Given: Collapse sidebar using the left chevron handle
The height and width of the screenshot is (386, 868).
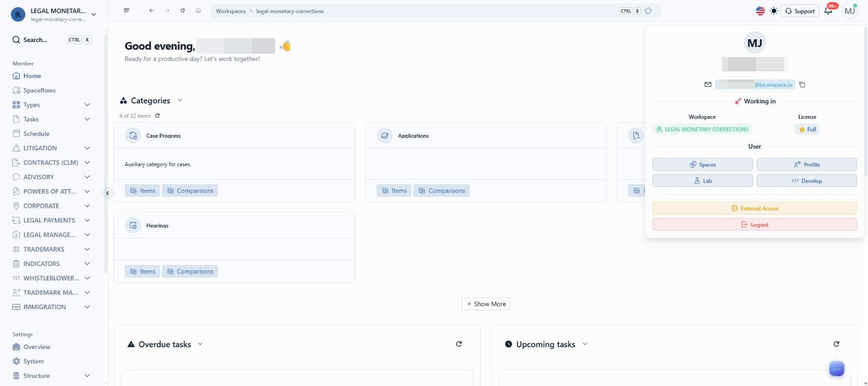Looking at the screenshot, I should pyautogui.click(x=107, y=193).
